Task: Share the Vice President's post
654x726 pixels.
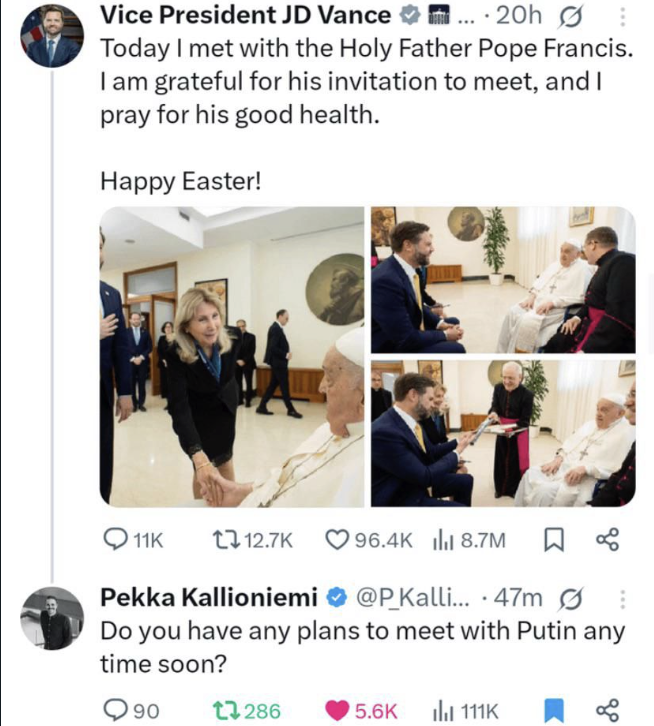Action: [607, 541]
